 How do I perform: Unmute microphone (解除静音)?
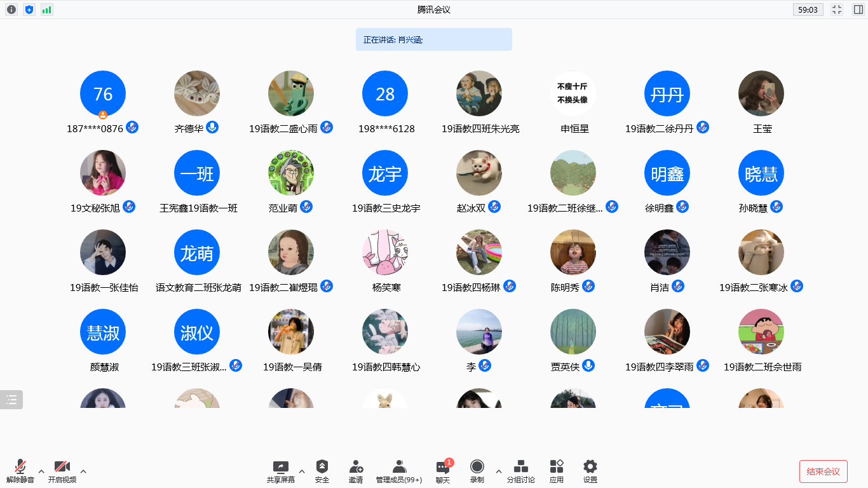pos(20,471)
